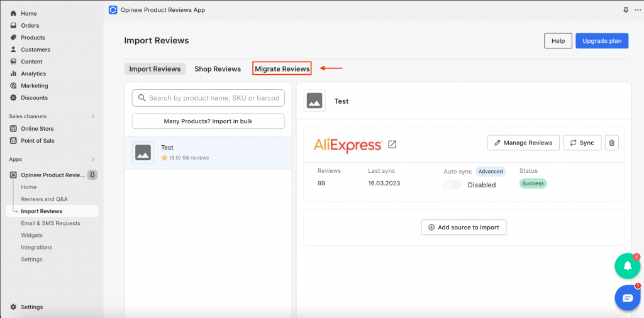Click the Success status badge
This screenshot has height=318, width=644.
click(x=533, y=184)
